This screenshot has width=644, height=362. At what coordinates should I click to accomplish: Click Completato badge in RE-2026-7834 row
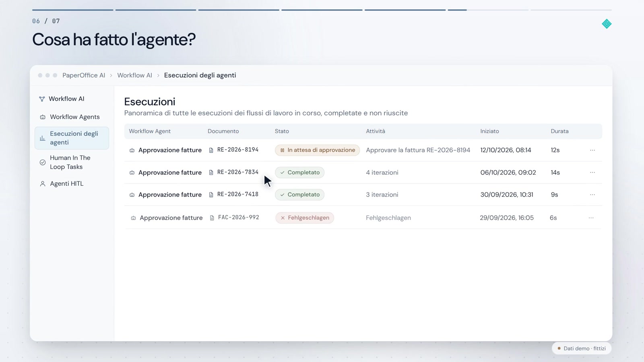(300, 173)
